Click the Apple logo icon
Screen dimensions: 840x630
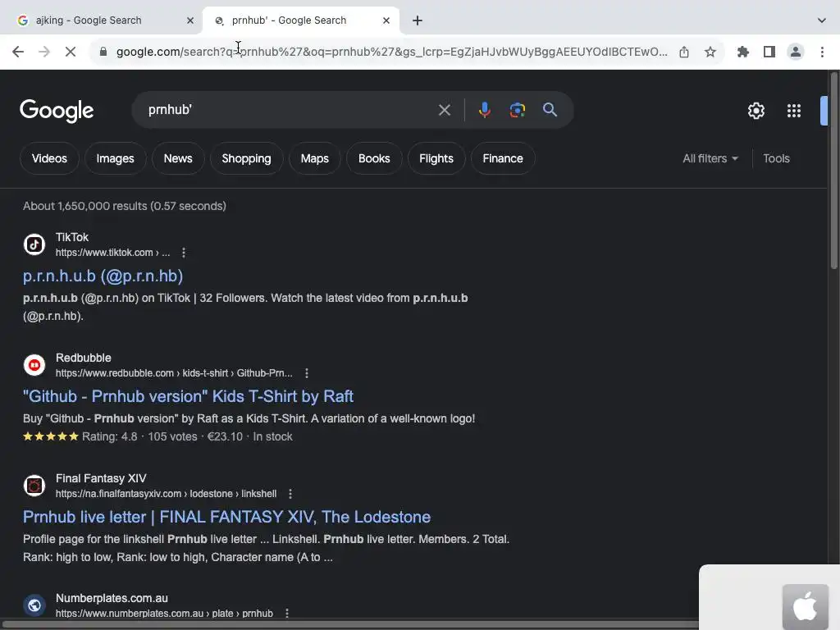coord(806,606)
